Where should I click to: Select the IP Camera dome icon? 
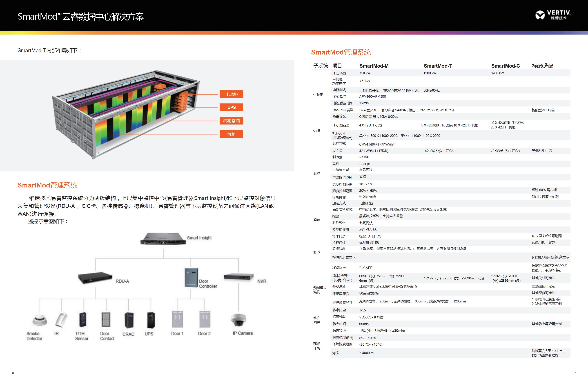pyautogui.click(x=238, y=320)
